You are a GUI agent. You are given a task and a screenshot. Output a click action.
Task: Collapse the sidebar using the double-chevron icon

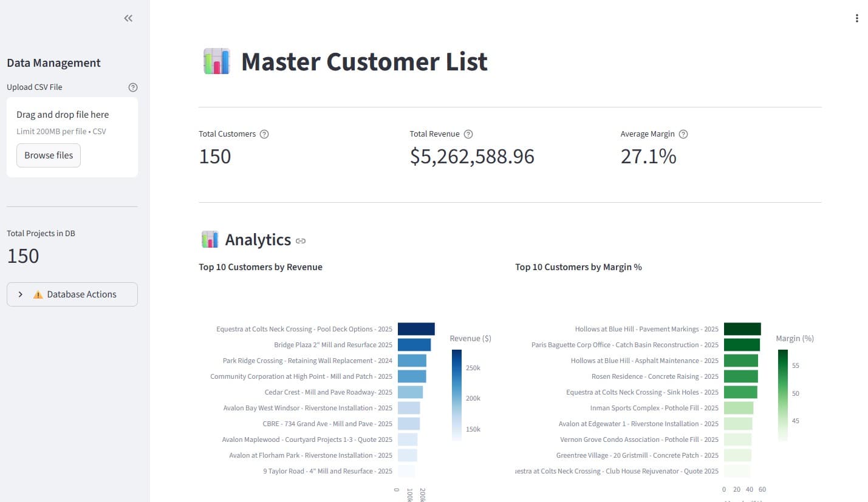(128, 18)
